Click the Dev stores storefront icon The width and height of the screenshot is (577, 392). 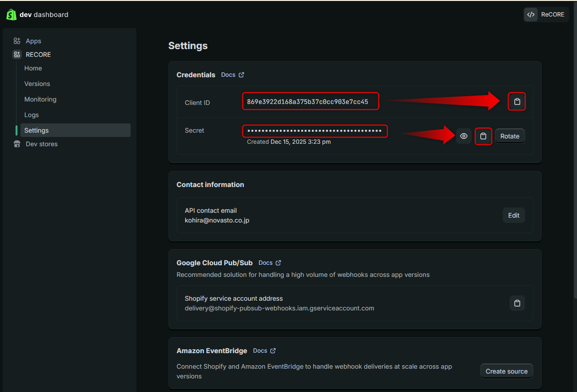17,144
